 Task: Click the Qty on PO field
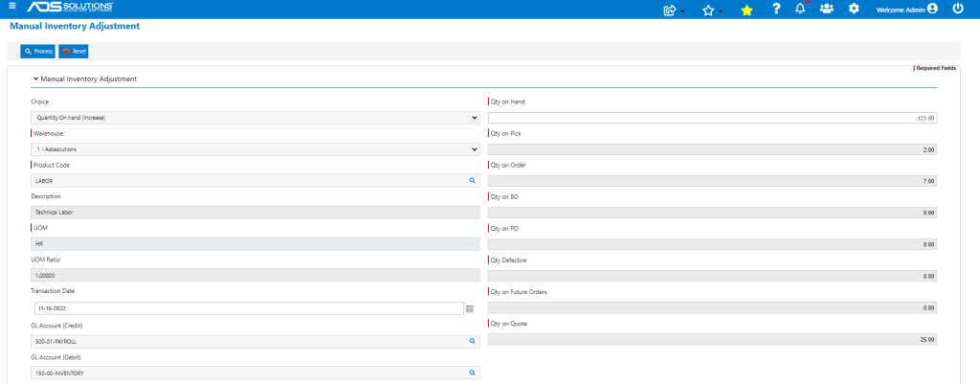click(712, 244)
